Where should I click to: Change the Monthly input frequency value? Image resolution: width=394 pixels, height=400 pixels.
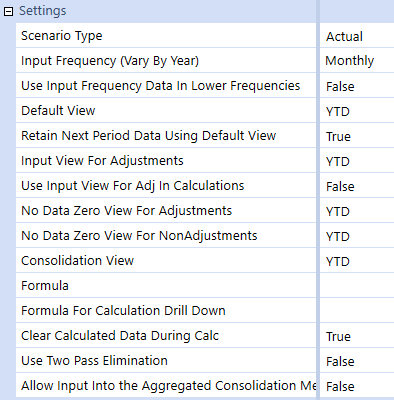click(x=357, y=61)
